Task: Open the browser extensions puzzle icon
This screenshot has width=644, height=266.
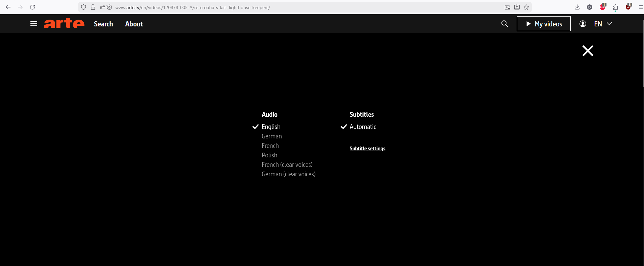Action: tap(615, 7)
